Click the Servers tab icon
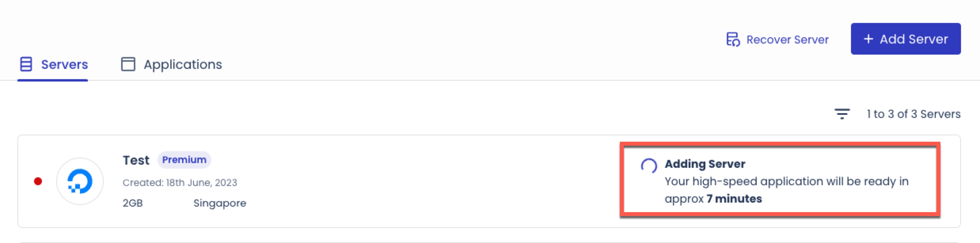980x243 pixels. 26,64
